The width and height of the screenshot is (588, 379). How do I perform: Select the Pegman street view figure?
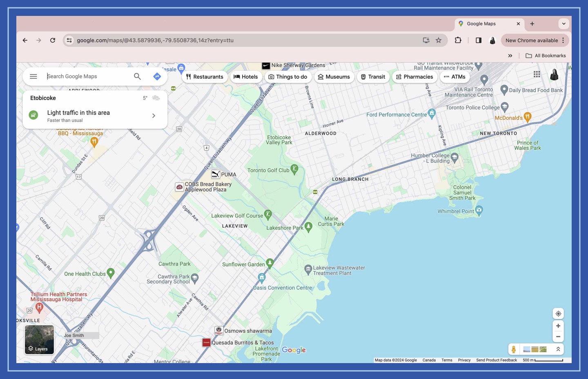[x=513, y=349]
